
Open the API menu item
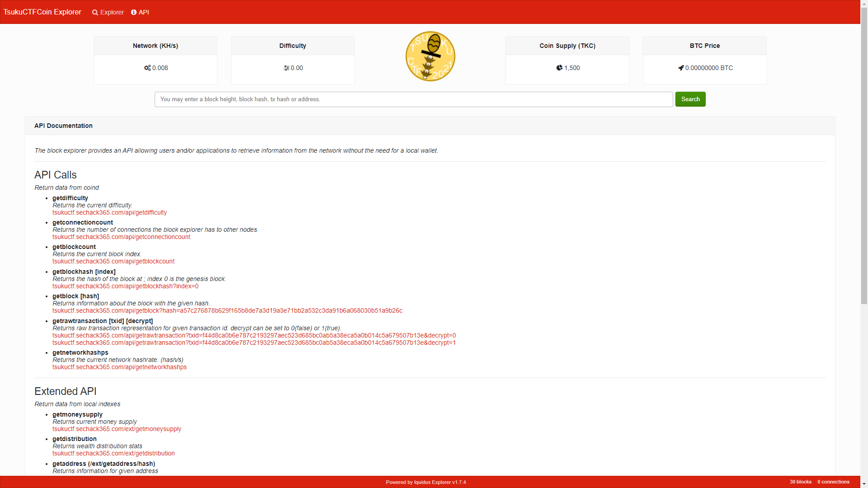click(144, 12)
